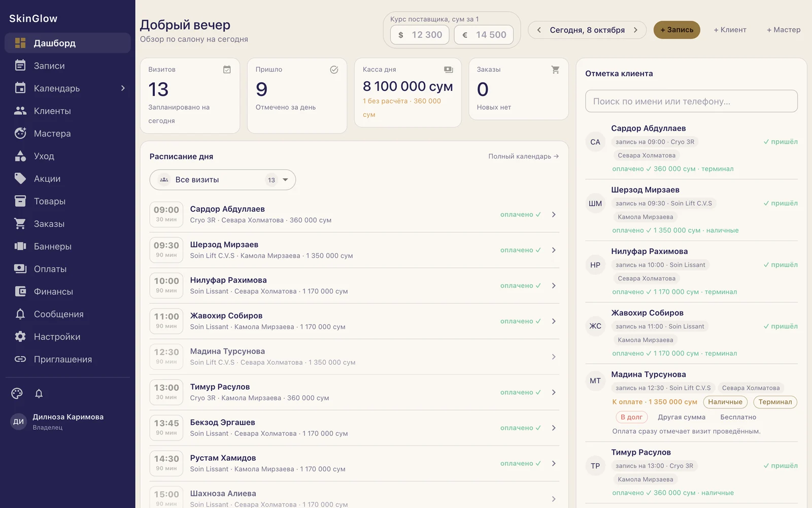Screen dimensions: 812x508
Task: Open the theme palette icon
Action: click(17, 393)
